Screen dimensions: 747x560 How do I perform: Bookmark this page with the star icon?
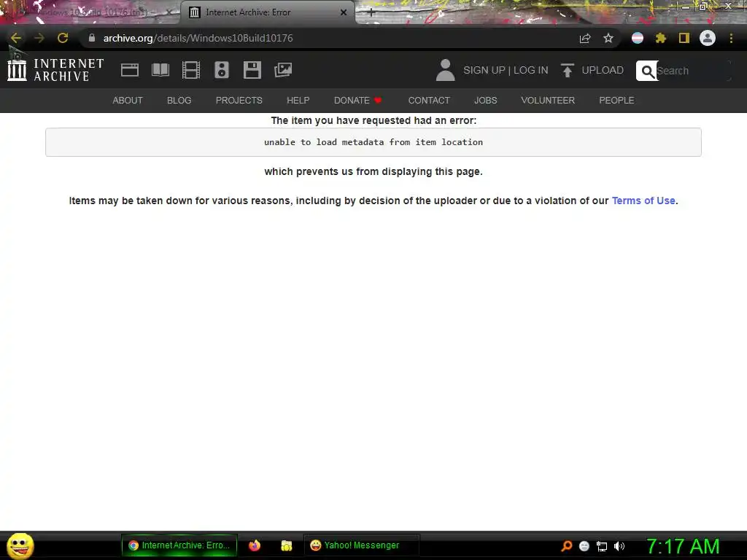tap(608, 38)
